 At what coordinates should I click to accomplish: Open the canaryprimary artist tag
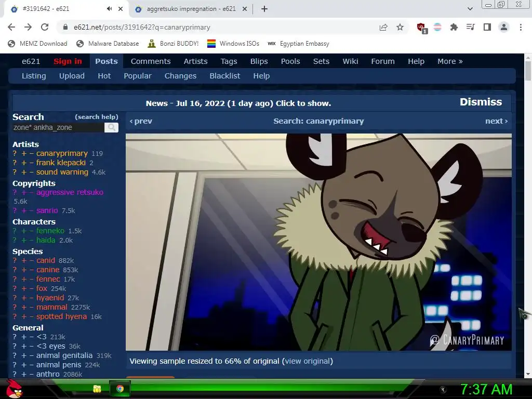(x=62, y=154)
